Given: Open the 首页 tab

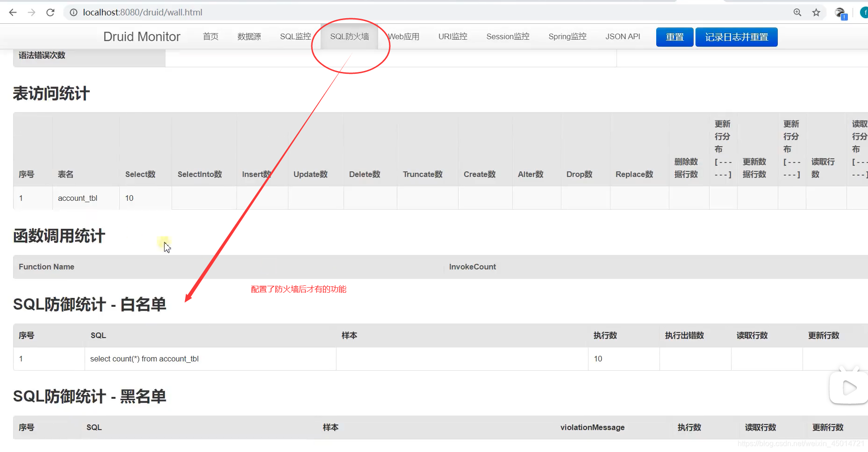Looking at the screenshot, I should click(211, 36).
